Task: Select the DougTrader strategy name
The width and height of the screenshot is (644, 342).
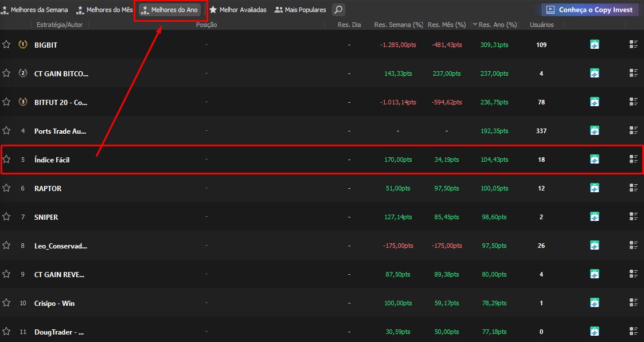Action: pos(58,332)
